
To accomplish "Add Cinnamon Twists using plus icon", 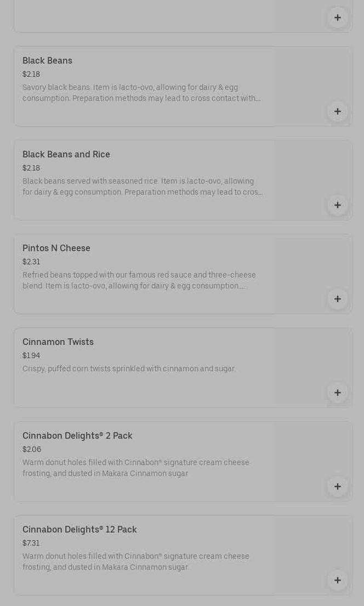I will coord(337,393).
